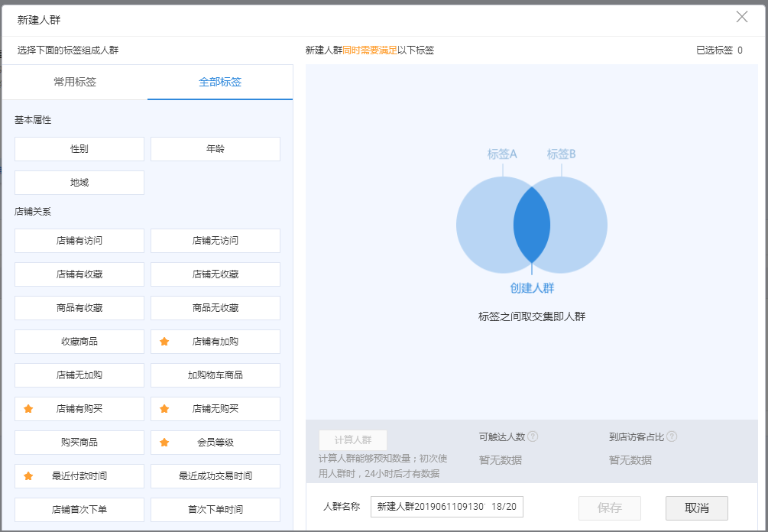Select the 地域 tag
The height and width of the screenshot is (532, 768).
[79, 183]
